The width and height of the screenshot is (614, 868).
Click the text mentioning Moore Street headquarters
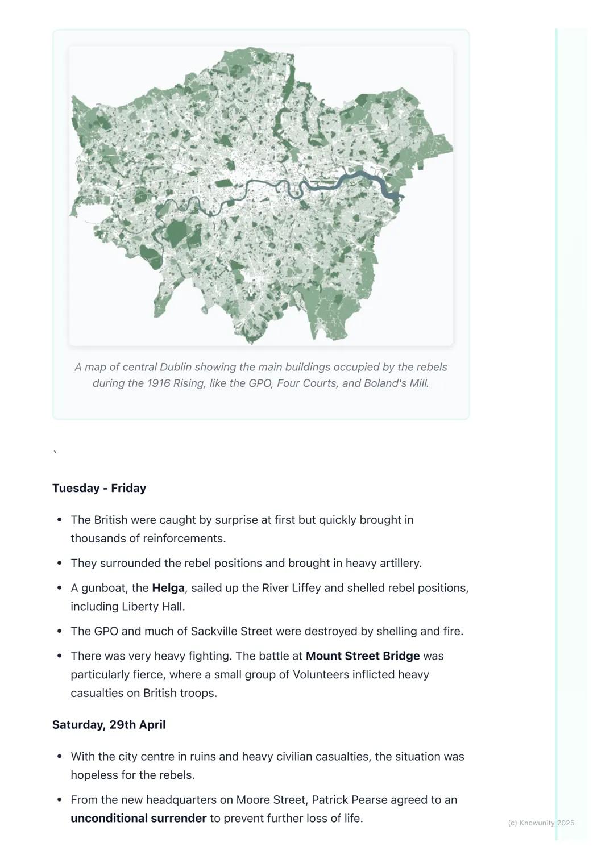click(263, 800)
